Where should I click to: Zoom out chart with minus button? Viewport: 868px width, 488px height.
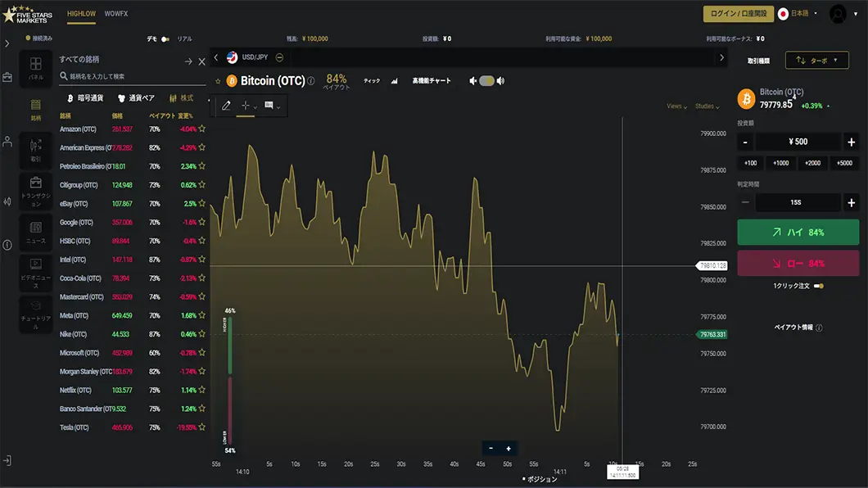click(491, 448)
